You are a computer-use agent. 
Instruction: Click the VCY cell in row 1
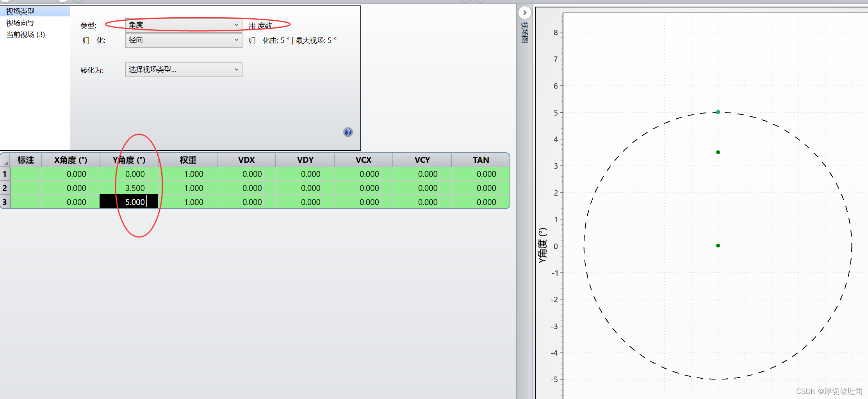click(422, 174)
